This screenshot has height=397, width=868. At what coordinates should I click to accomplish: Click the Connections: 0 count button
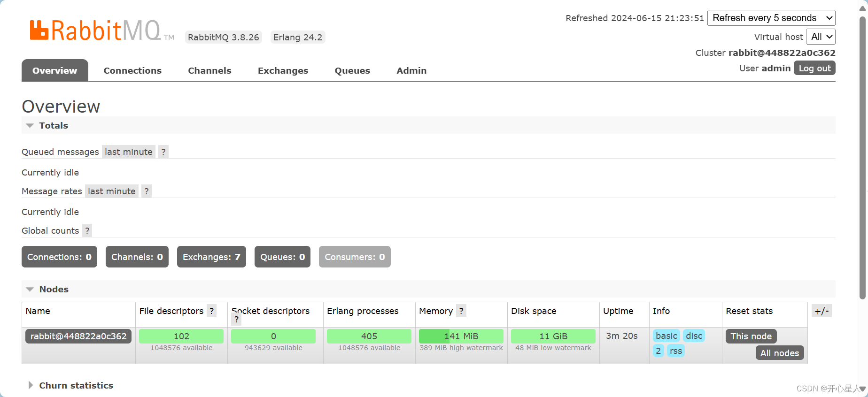[59, 257]
